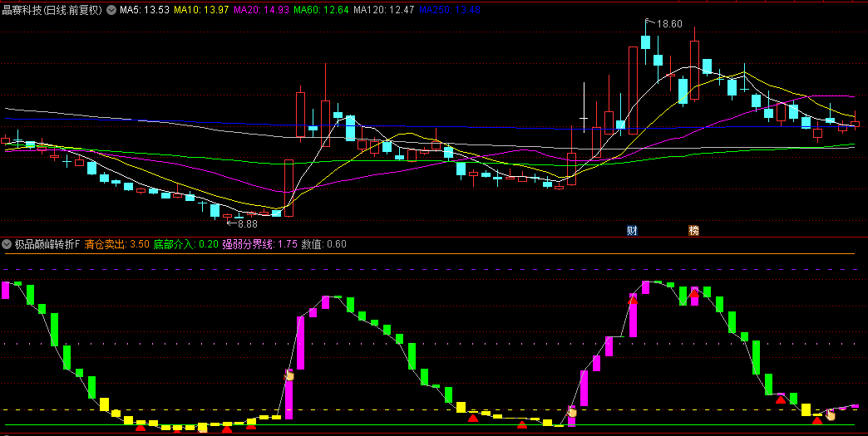The image size is (868, 436).
Task: Click the 底部介入: 0.20 value
Action: click(x=186, y=243)
